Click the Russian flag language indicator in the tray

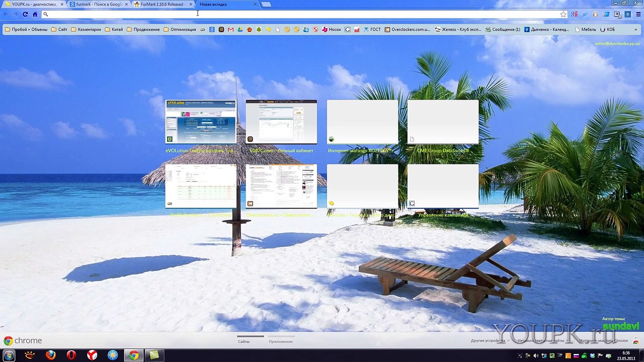[576, 356]
